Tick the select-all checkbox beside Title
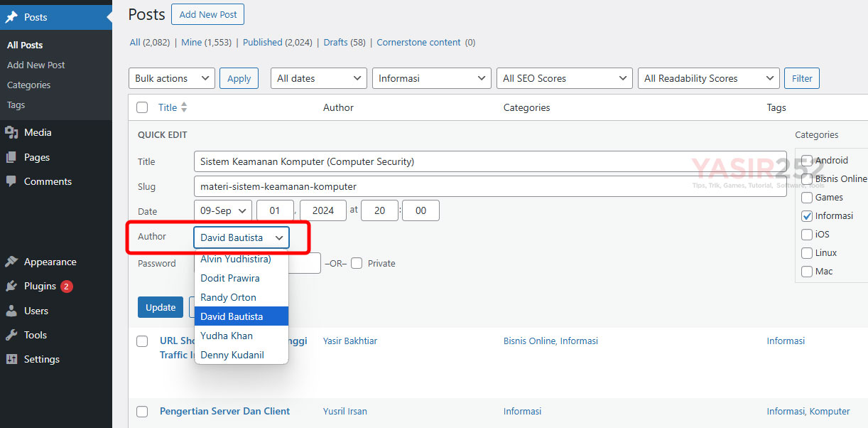The height and width of the screenshot is (428, 868). pos(142,107)
